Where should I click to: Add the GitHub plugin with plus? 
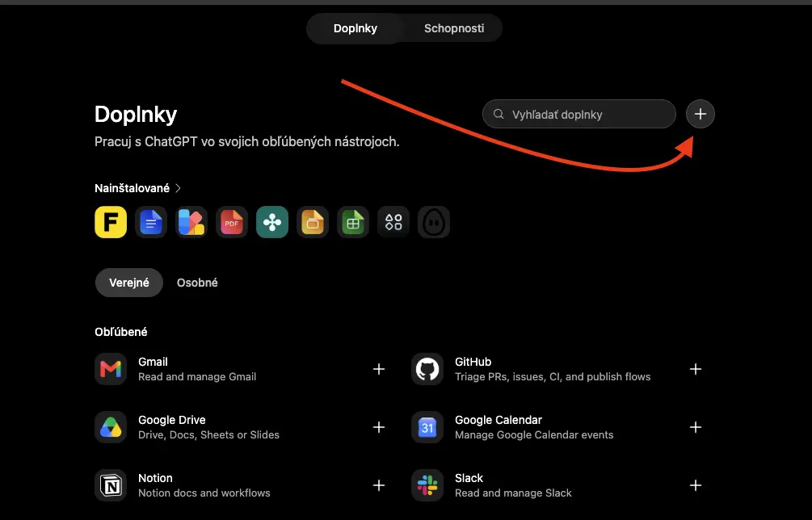click(696, 369)
